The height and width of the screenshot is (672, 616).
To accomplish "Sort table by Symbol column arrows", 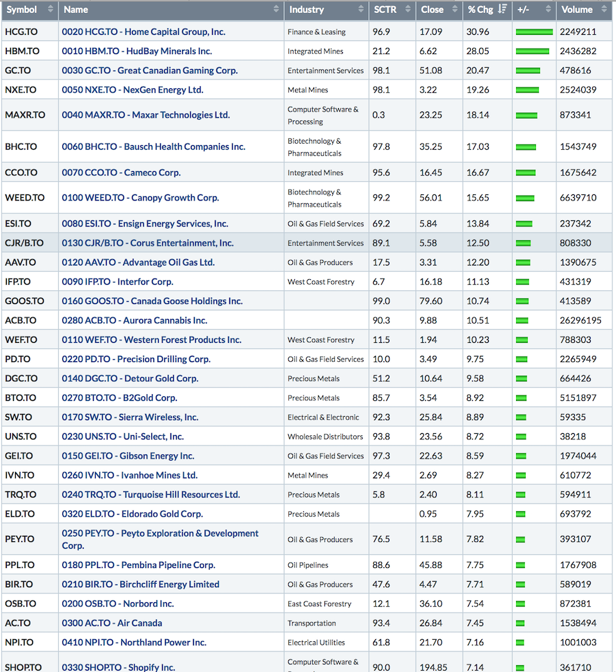I will click(50, 10).
